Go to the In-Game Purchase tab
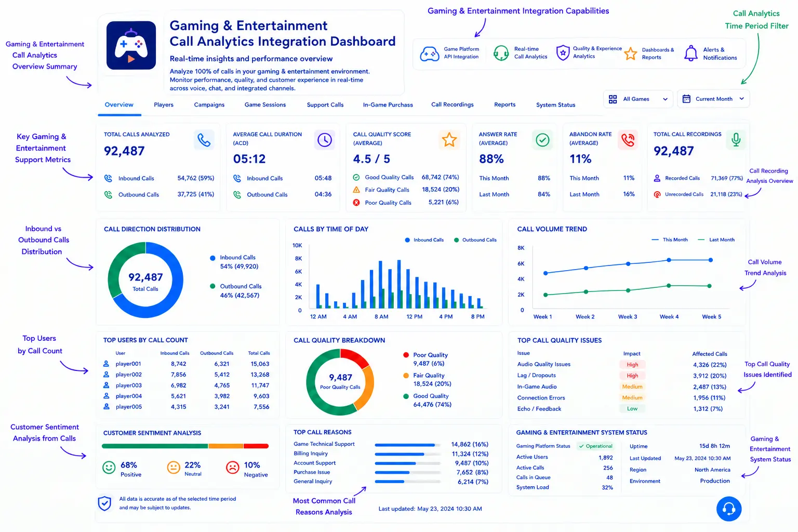This screenshot has width=798, height=532. pyautogui.click(x=388, y=105)
